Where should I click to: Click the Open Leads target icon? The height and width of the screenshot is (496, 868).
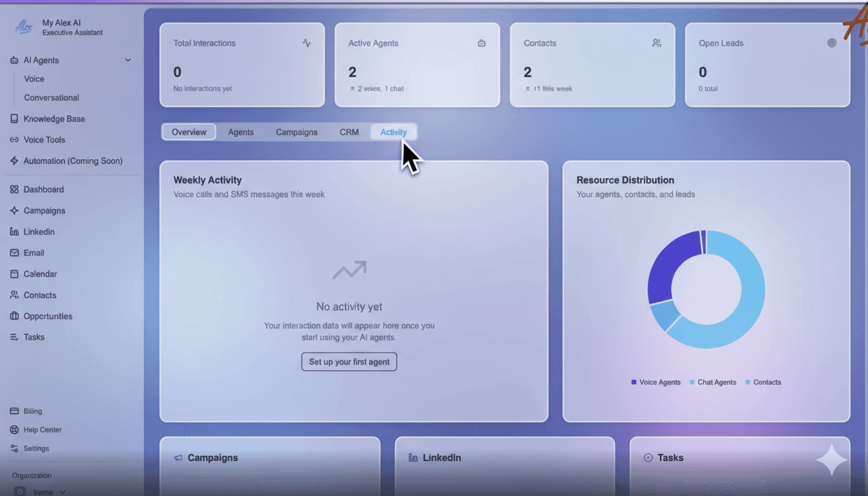click(832, 43)
